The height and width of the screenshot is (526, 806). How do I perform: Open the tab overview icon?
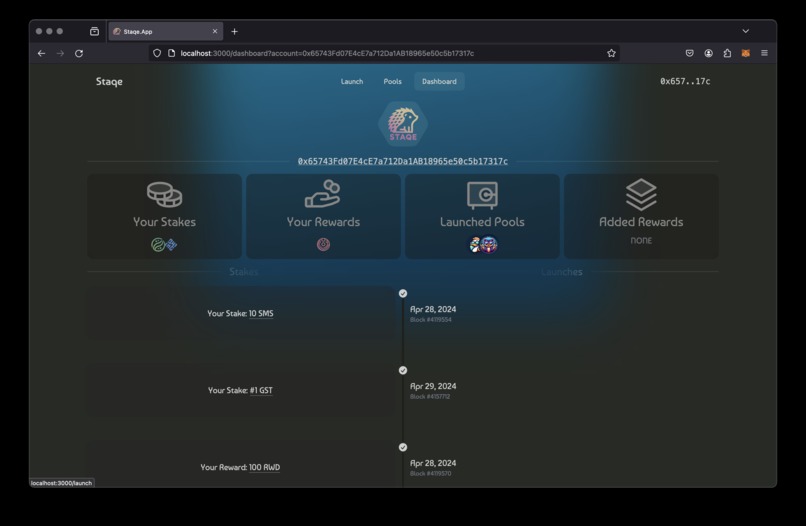[x=94, y=31]
